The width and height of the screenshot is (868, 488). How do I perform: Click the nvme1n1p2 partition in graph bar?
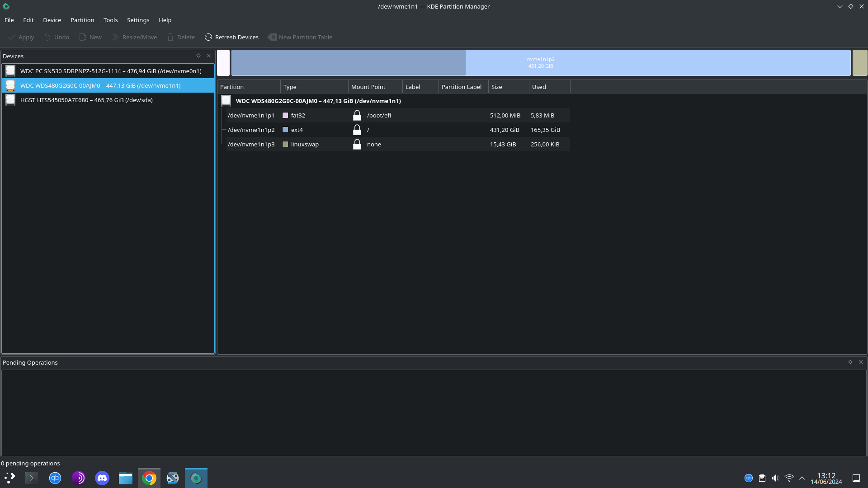point(541,62)
